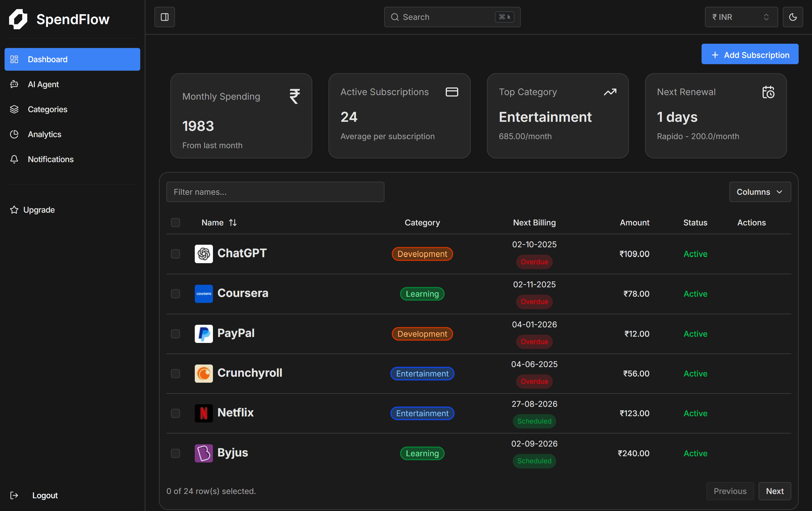
Task: Go to next page of subscriptions
Action: tap(775, 491)
